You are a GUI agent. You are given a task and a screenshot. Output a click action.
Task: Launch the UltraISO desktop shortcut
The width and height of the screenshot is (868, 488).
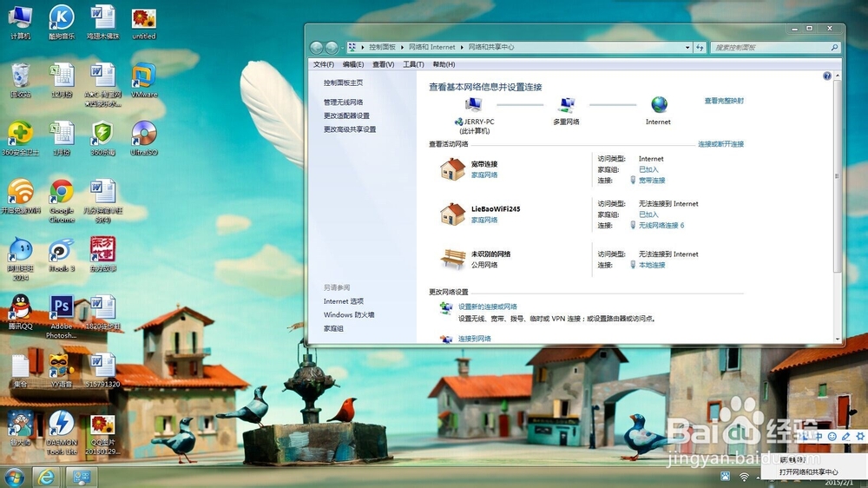(x=144, y=138)
